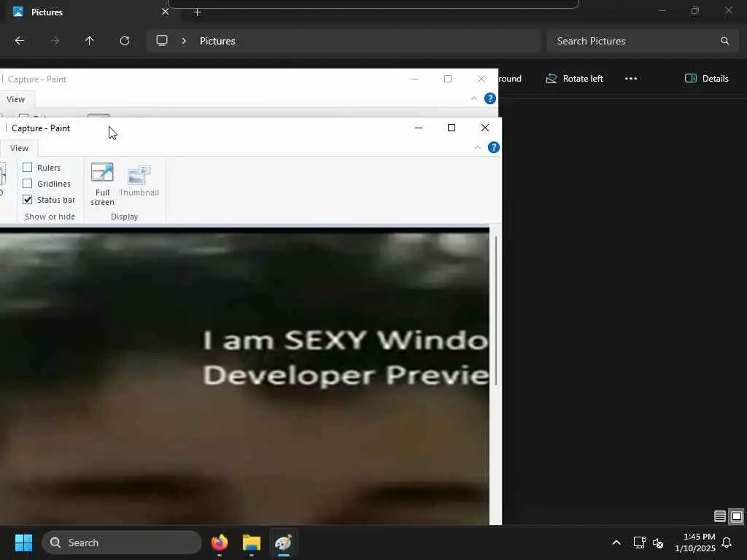Screen dimensions: 747x560
Task: Click Rotate left in Pictures toolbar
Action: pyautogui.click(x=575, y=79)
